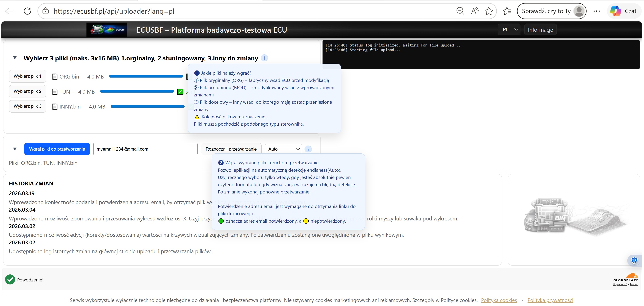This screenshot has height=306, width=644.
Task: Click the browser refresh icon
Action: pos(27,11)
